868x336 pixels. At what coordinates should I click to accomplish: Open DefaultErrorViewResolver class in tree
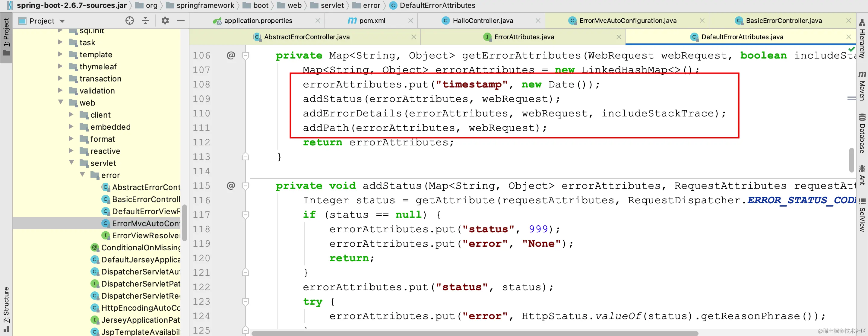(x=141, y=211)
